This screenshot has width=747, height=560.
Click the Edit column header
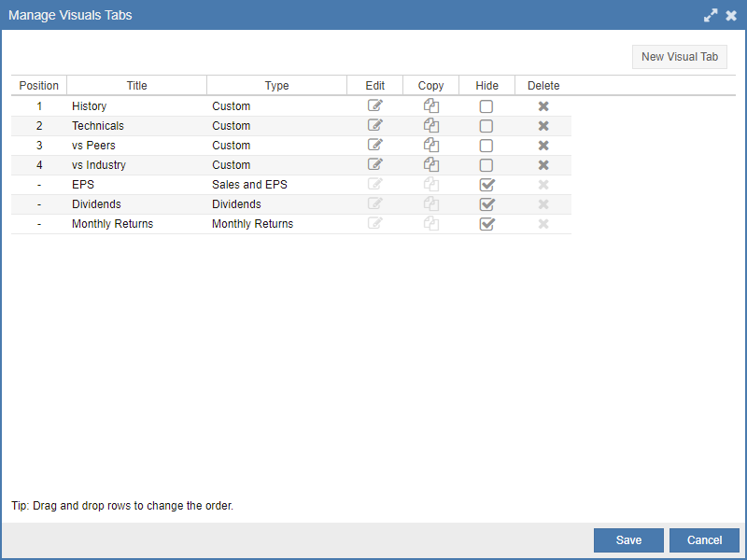click(x=375, y=86)
